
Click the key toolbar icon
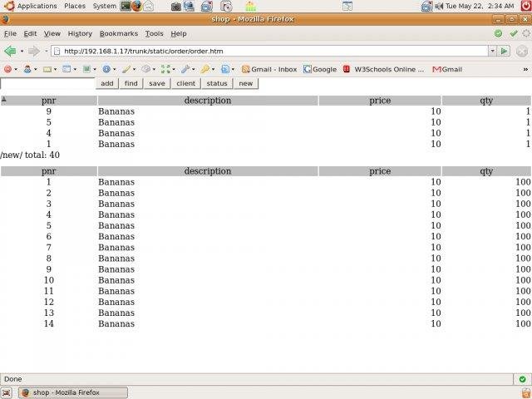[205, 69]
